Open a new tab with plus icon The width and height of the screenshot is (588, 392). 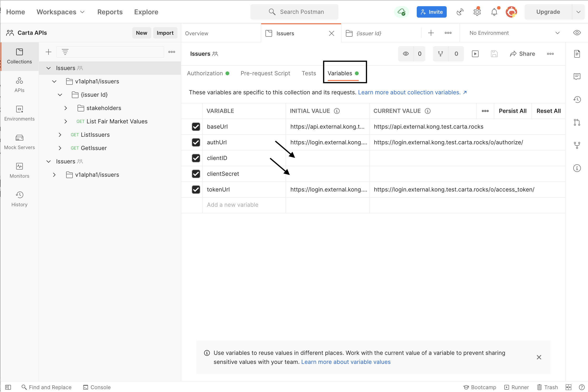pyautogui.click(x=431, y=33)
